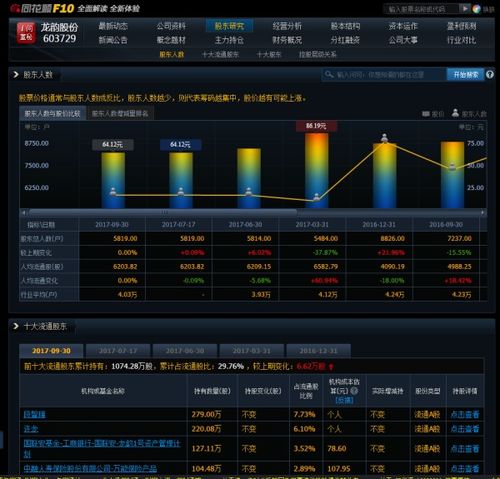Click the colorful skin icon at the top right
The width and height of the screenshot is (500, 479).
pyautogui.click(x=477, y=9)
